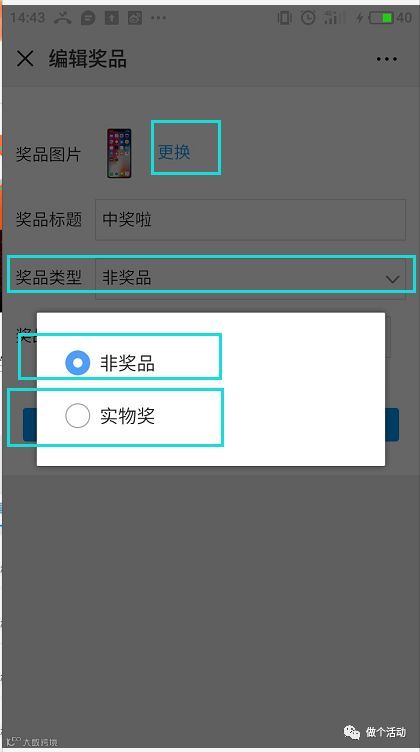Click the 更换 link to change image
The image size is (420, 752).
(x=174, y=152)
